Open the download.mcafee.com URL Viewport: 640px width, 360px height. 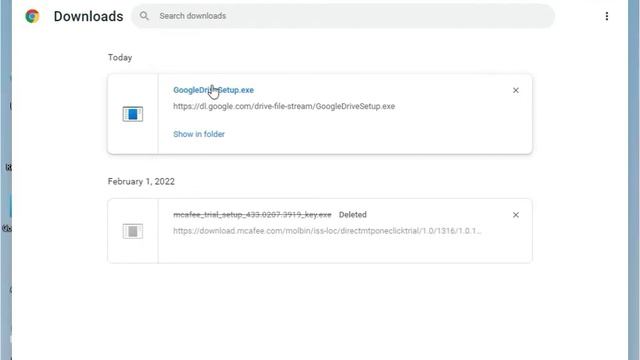(x=327, y=231)
